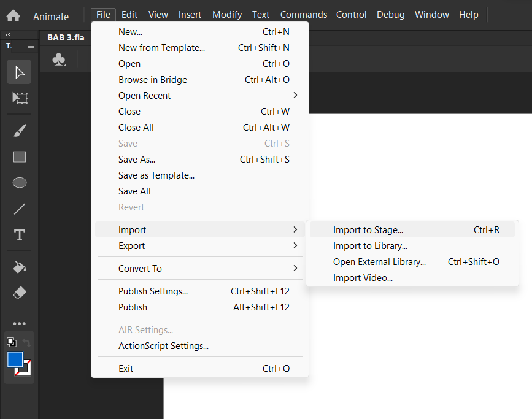Open the blue fill color swatch
Image resolution: width=532 pixels, height=419 pixels.
(15, 359)
